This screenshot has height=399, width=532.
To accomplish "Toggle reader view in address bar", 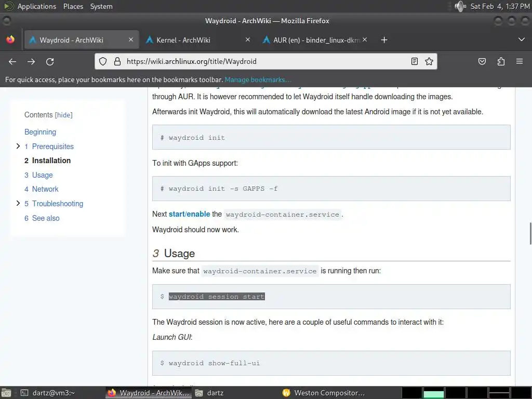I will coord(414,61).
